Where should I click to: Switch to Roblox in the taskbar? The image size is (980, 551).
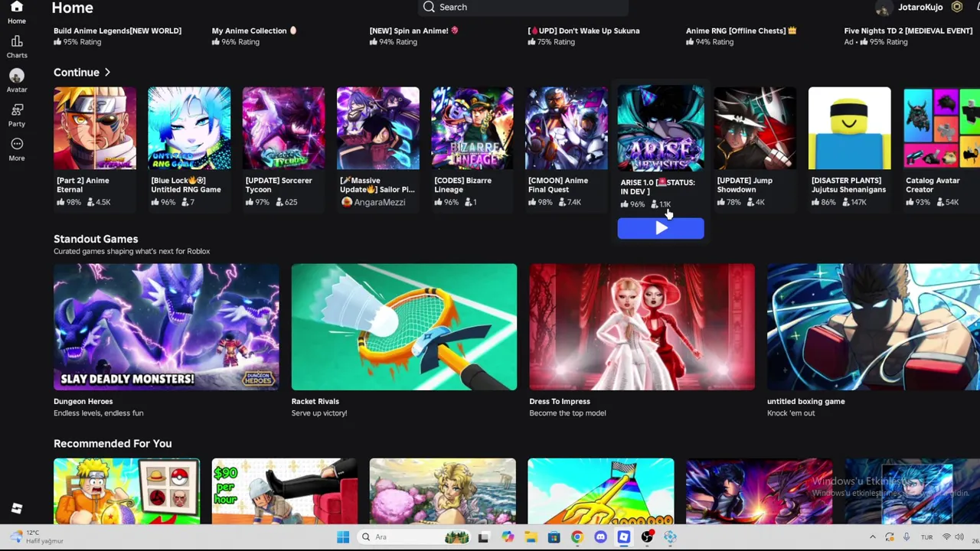[x=624, y=537]
